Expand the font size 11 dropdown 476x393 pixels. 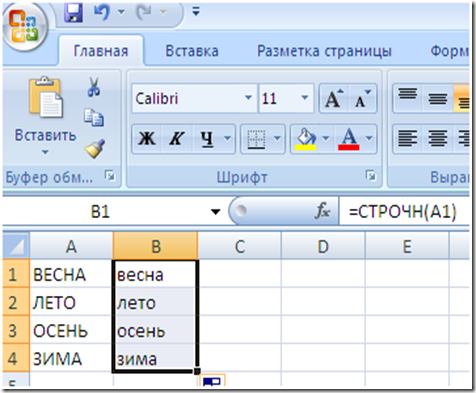304,98
